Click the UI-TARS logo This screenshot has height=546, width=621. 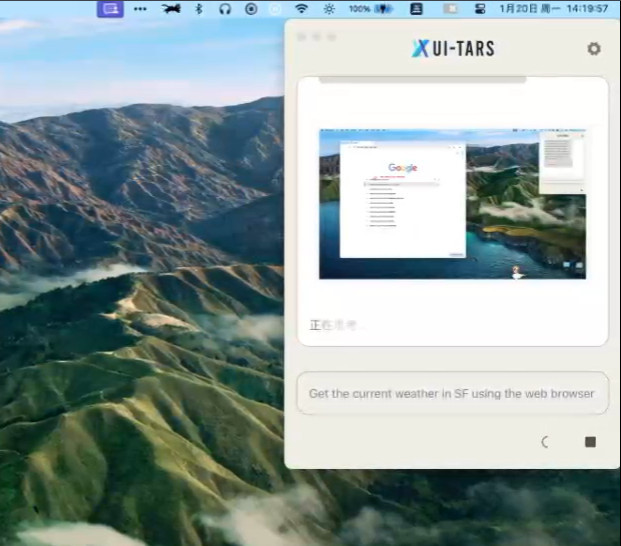pyautogui.click(x=453, y=48)
